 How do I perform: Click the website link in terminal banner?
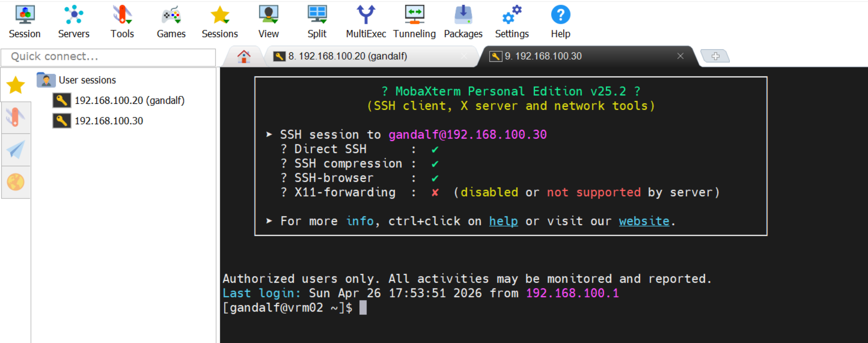point(644,221)
